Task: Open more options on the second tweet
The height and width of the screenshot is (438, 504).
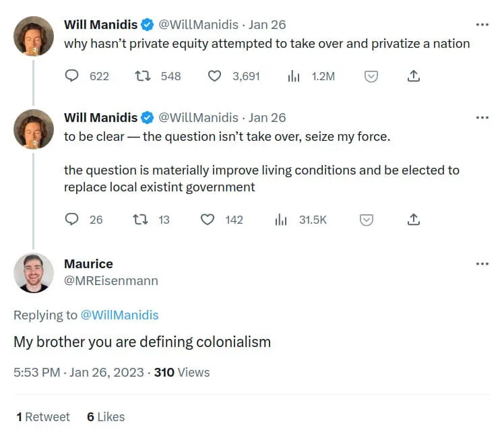Action: coord(482,118)
